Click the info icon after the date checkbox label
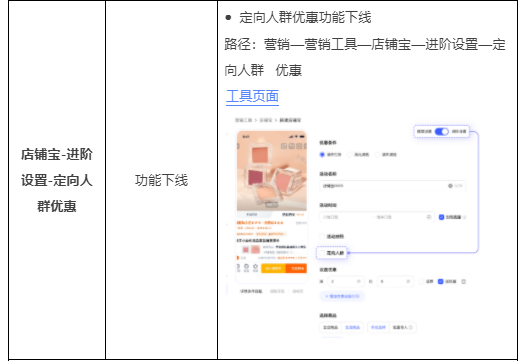Viewport: 524px width, 361px height. click(x=465, y=217)
